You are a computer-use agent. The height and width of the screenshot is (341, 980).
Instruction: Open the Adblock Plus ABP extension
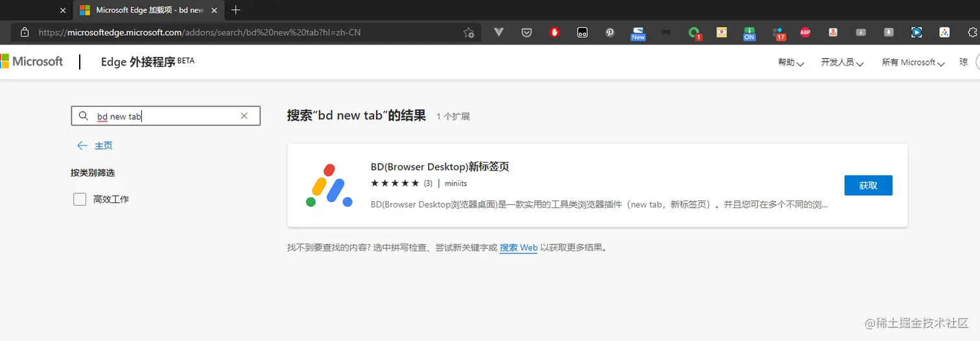(x=805, y=32)
